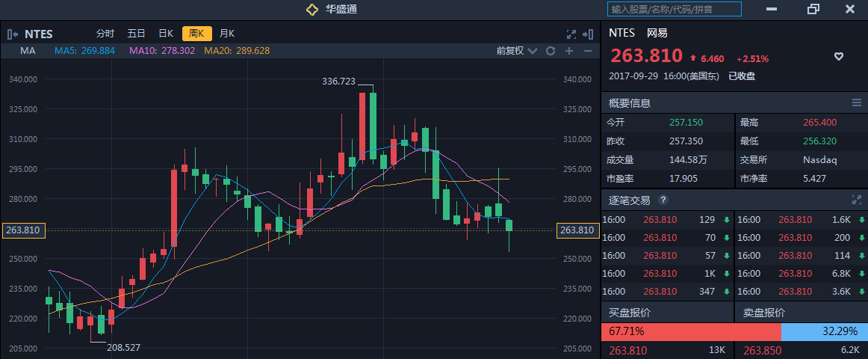This screenshot has height=359, width=868.
Task: Click the 买盘报价 bid price 263.810
Action: point(628,350)
